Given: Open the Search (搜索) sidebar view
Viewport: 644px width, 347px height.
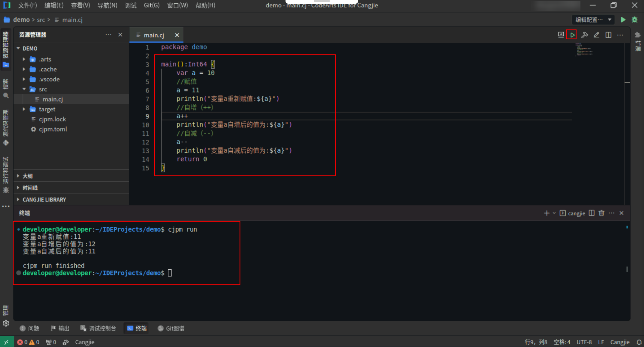Looking at the screenshot, I should coord(6,88).
